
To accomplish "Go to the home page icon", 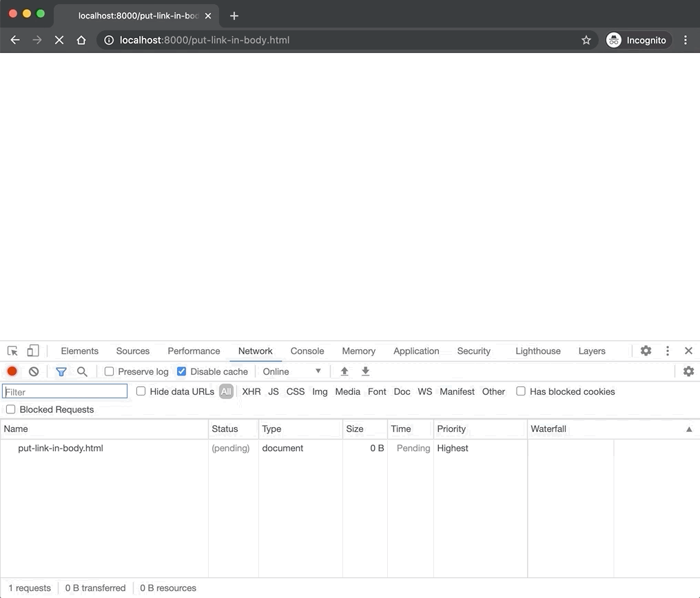I will point(81,40).
